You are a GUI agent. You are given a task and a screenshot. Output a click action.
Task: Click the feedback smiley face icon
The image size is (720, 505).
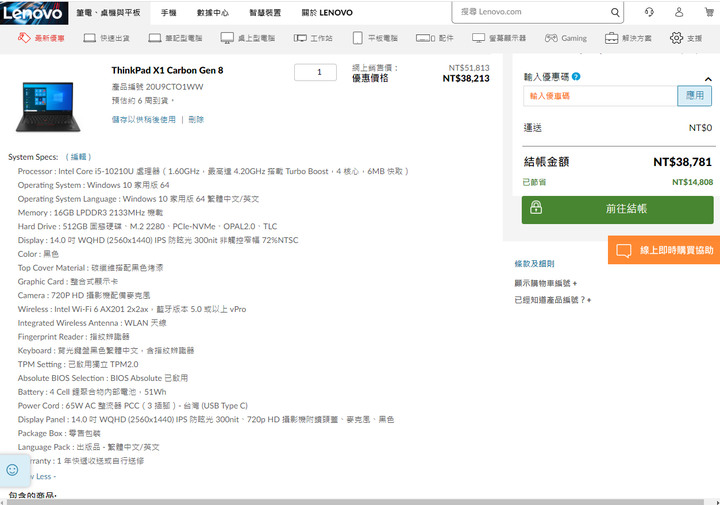point(12,470)
